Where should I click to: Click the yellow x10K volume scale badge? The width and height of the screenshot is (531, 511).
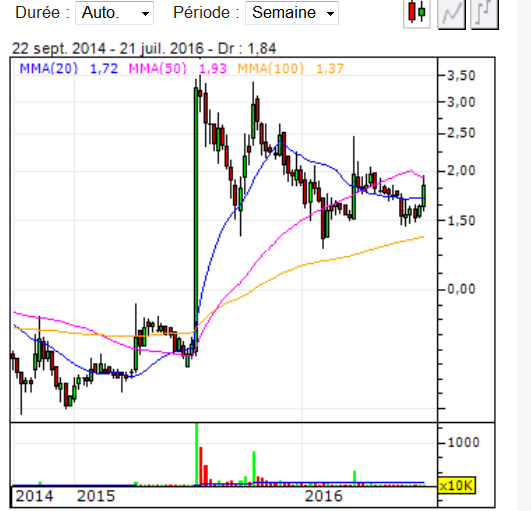(456, 486)
